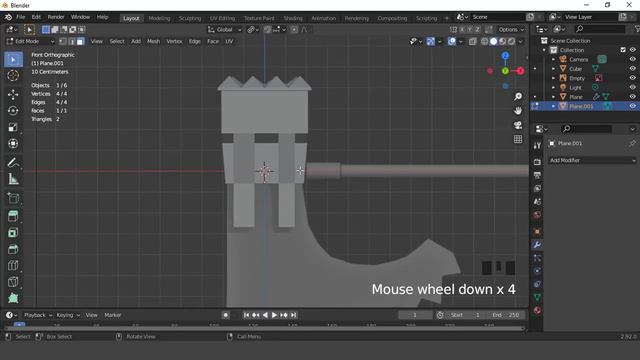The height and width of the screenshot is (360, 640).
Task: Click the red X axis gizmo
Action: click(x=520, y=71)
